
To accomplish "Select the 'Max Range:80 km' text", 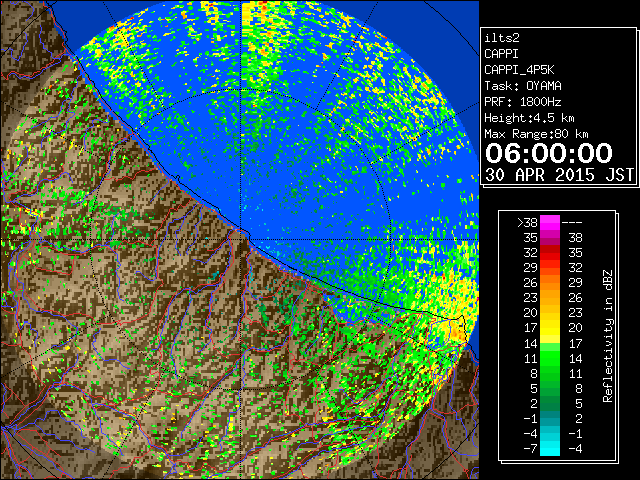I will [x=536, y=134].
